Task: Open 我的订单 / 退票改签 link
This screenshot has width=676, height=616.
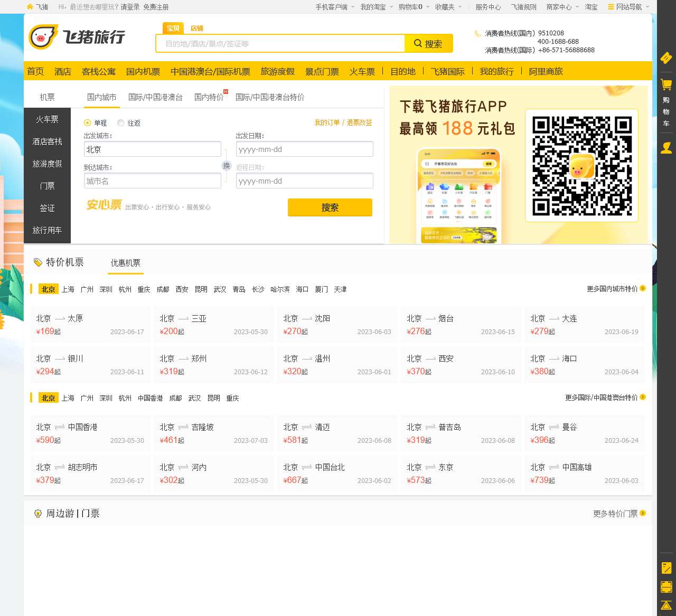Action: point(343,122)
